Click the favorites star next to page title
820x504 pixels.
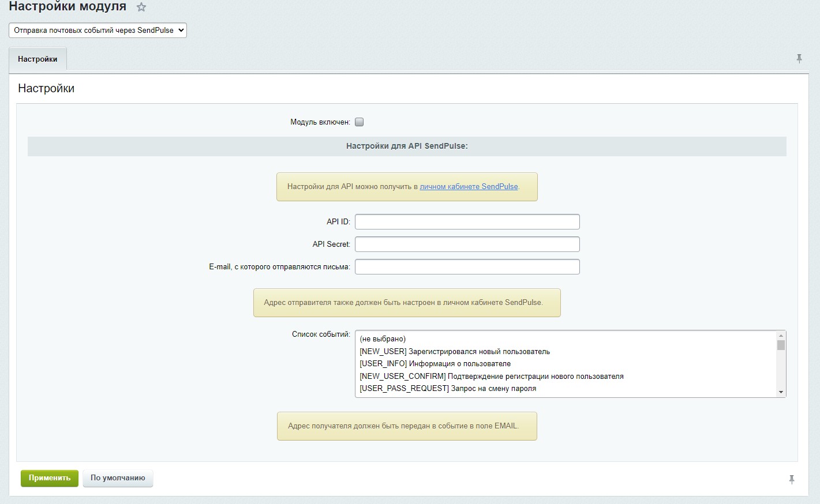[141, 7]
